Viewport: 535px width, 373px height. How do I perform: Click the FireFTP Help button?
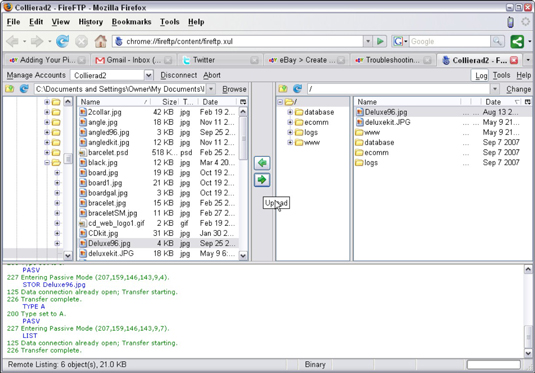point(523,75)
